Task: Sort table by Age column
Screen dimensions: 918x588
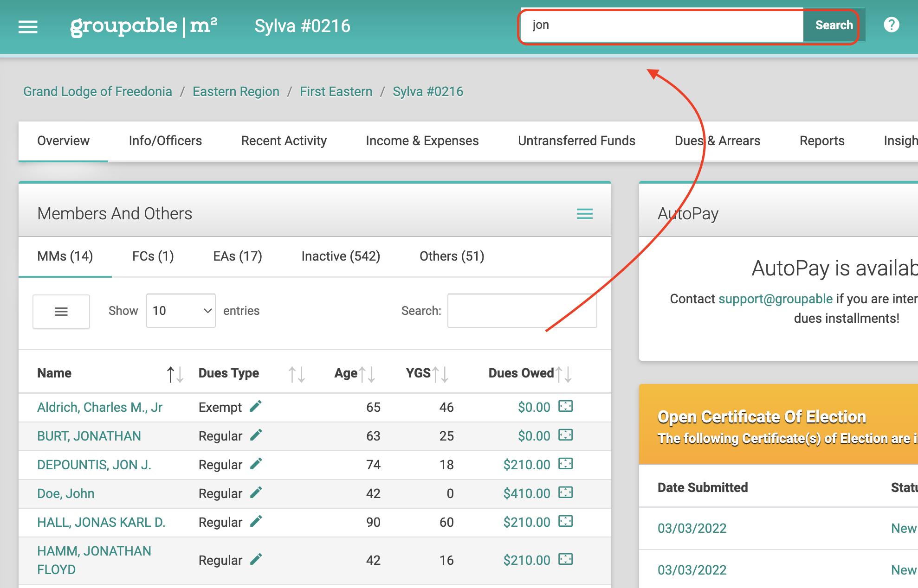Action: 367,374
